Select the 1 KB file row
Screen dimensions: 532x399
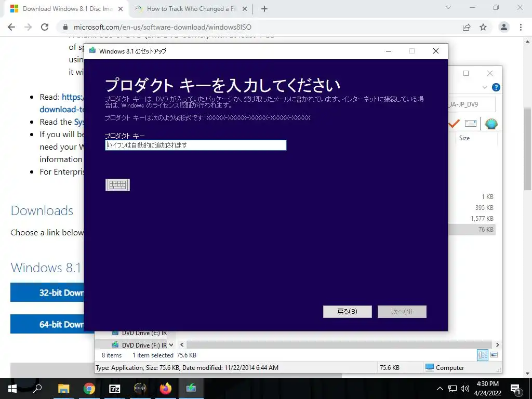click(x=472, y=197)
